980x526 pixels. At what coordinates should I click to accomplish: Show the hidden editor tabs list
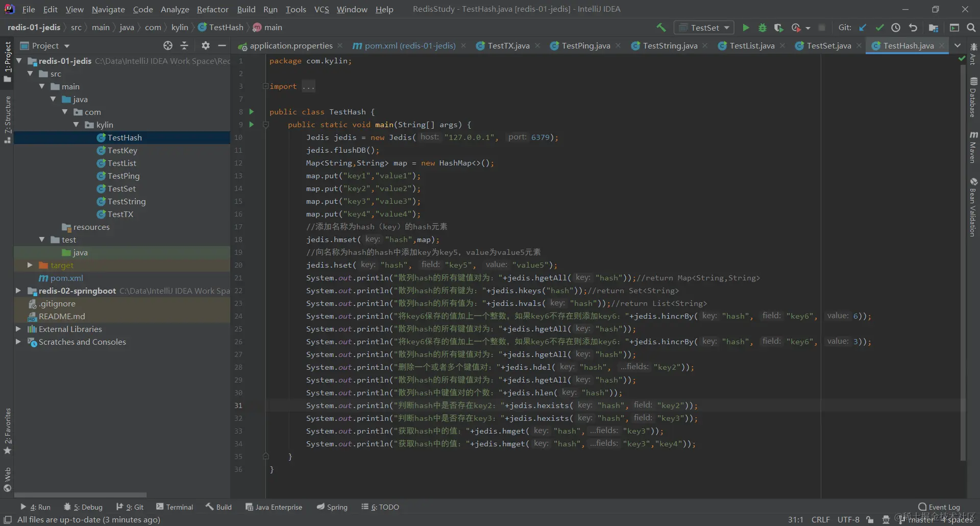click(958, 45)
